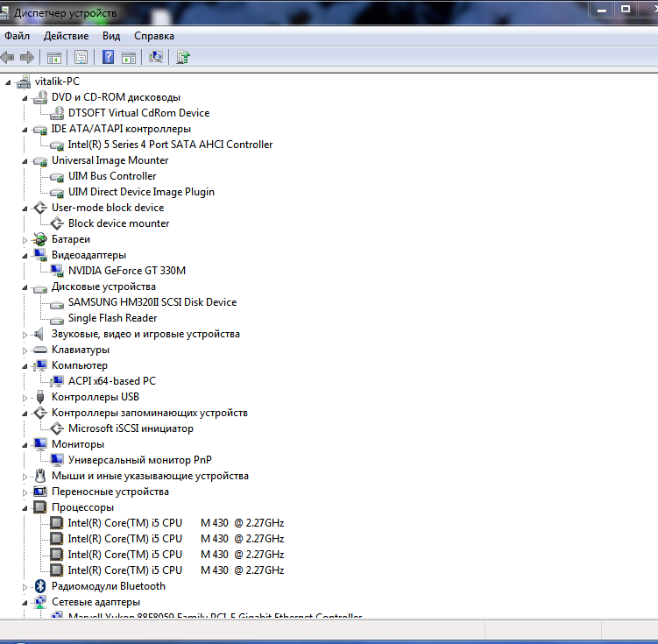Open the Вид menu

[111, 36]
